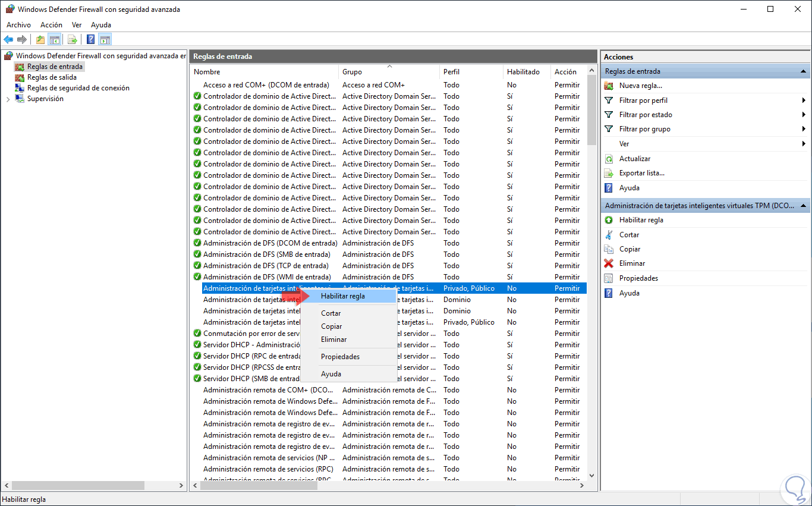Choose Eliminar in the context menu
This screenshot has width=812, height=506.
tap(348, 340)
